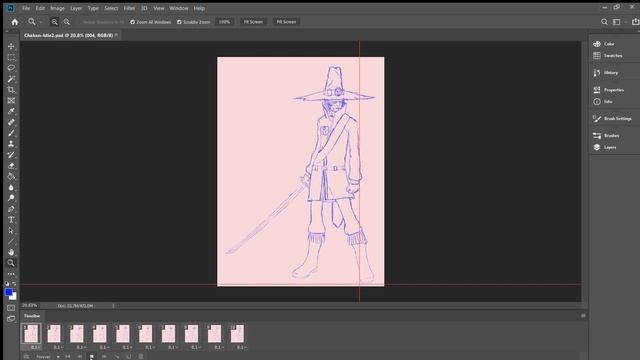Viewport: 640px width, 360px height.
Task: Go to the first animation frame
Action: tap(68, 357)
